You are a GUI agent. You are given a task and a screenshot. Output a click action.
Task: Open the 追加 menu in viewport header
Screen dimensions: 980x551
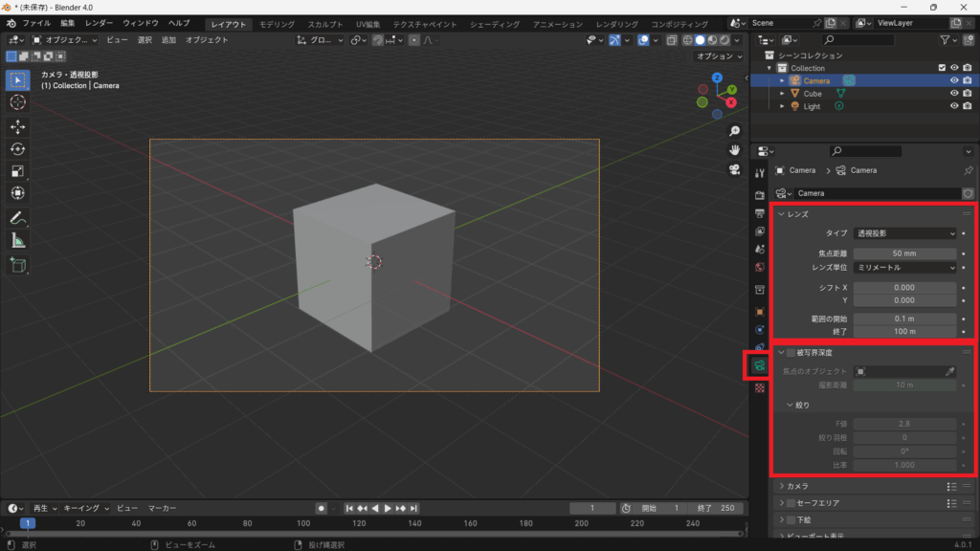coord(168,40)
